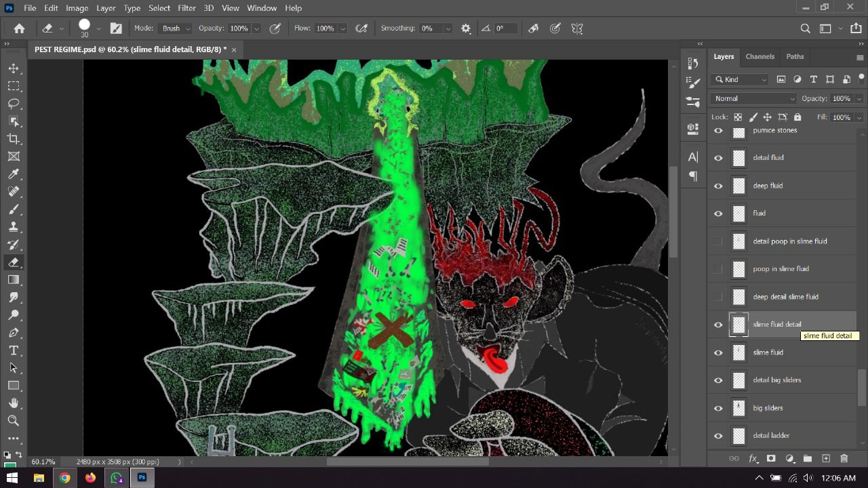
Task: Hide the detail fluid layer
Action: (x=718, y=158)
